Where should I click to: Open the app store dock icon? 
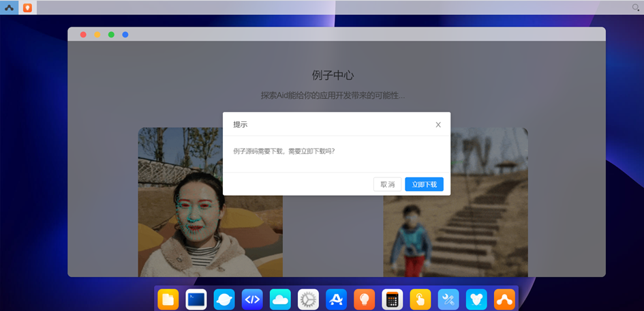click(x=337, y=299)
